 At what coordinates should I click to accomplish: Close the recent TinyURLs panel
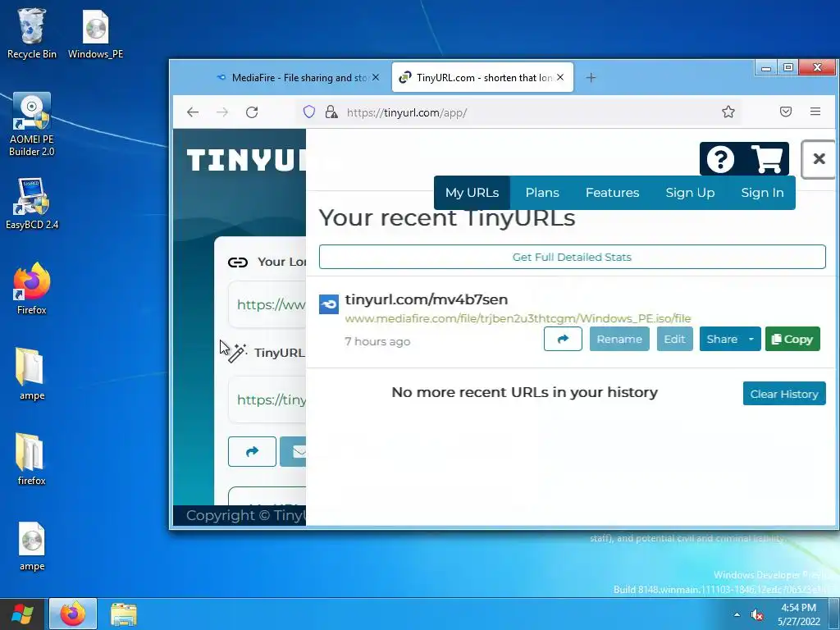tap(819, 158)
